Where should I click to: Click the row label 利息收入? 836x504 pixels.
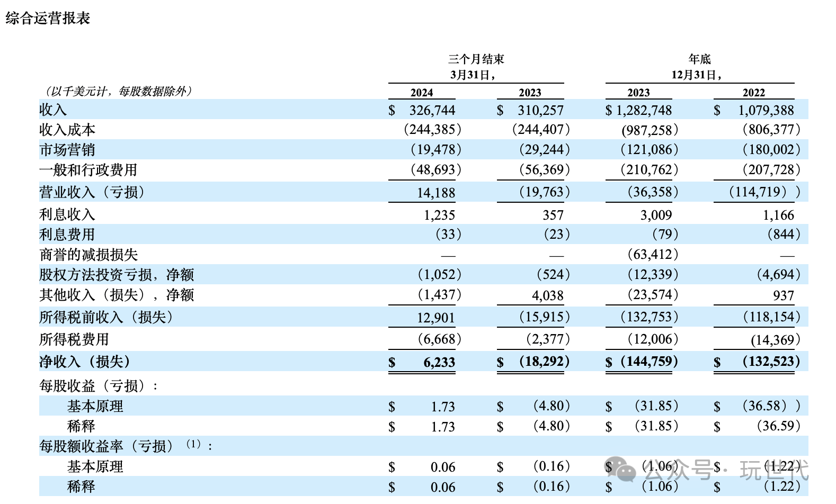click(67, 214)
